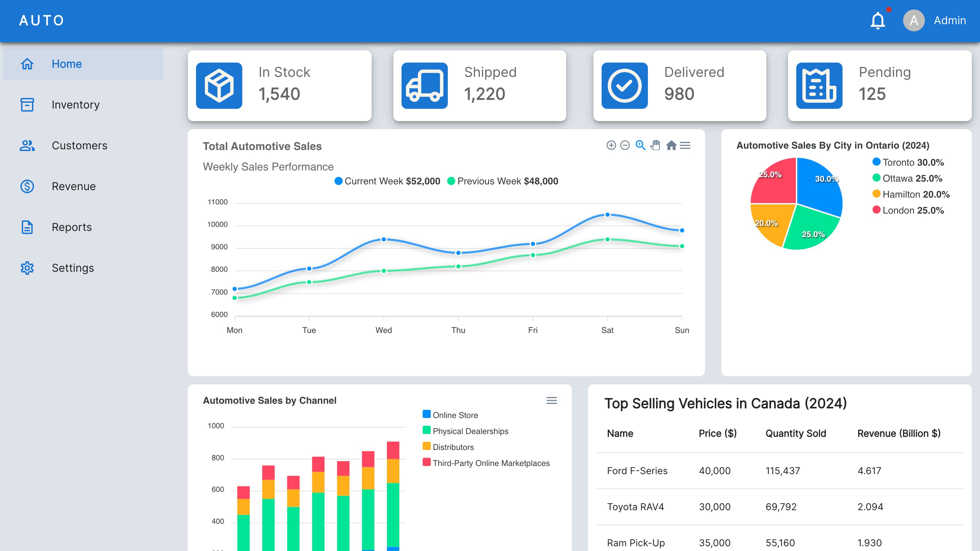Open the Total Automotive Sales chart menu
This screenshot has height=551, width=980.
pos(685,145)
